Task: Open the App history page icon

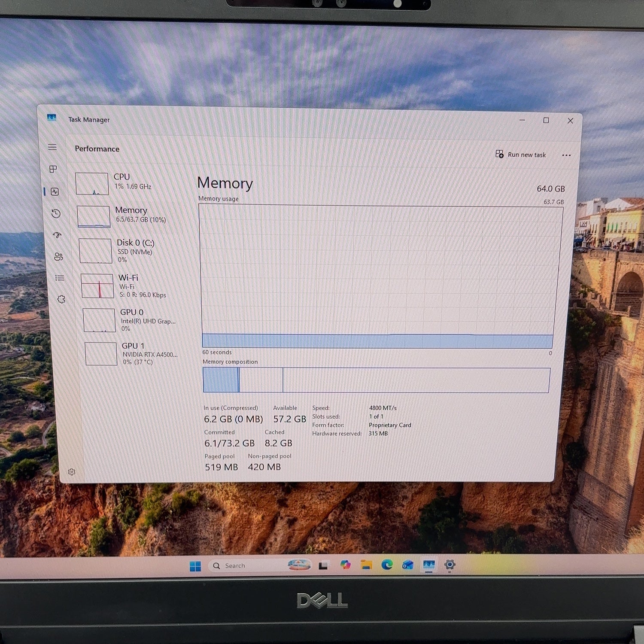Action: tap(56, 213)
